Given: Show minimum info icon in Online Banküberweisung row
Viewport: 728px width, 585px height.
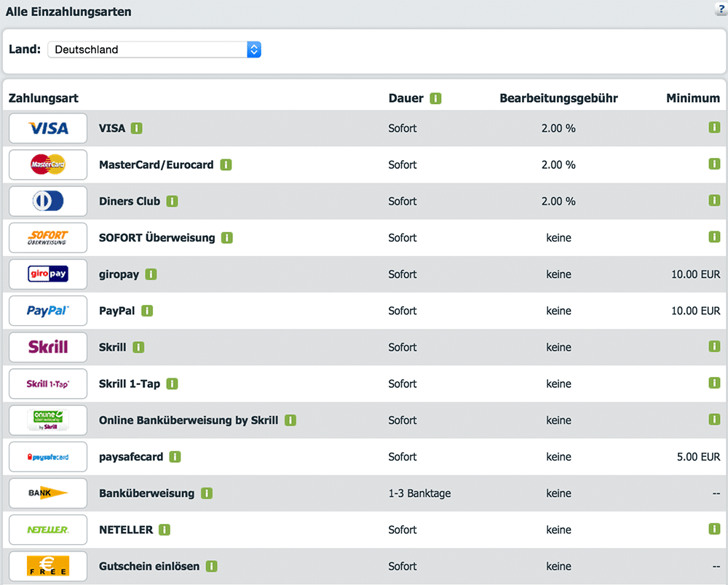Looking at the screenshot, I should point(714,419).
